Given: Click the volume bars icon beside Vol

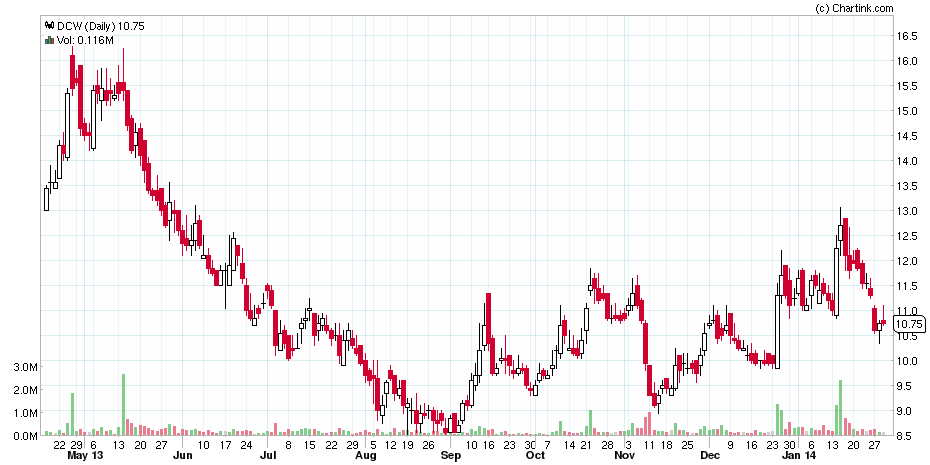Looking at the screenshot, I should coord(50,40).
